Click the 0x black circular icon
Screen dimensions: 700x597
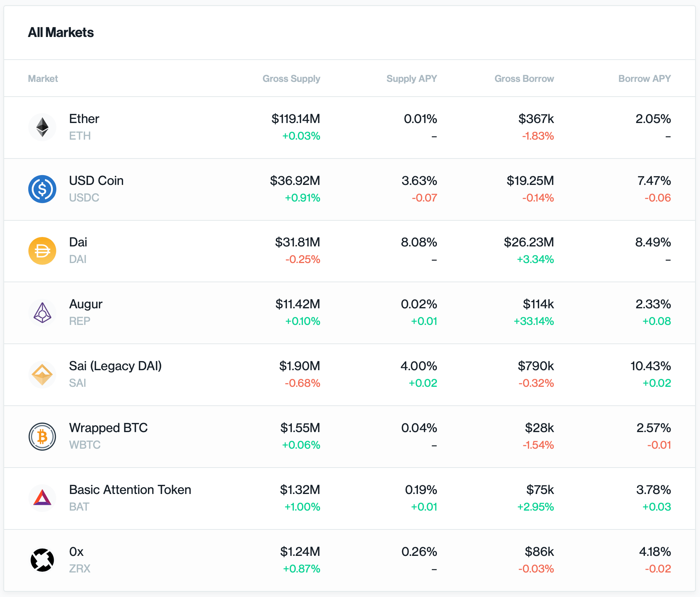point(42,560)
